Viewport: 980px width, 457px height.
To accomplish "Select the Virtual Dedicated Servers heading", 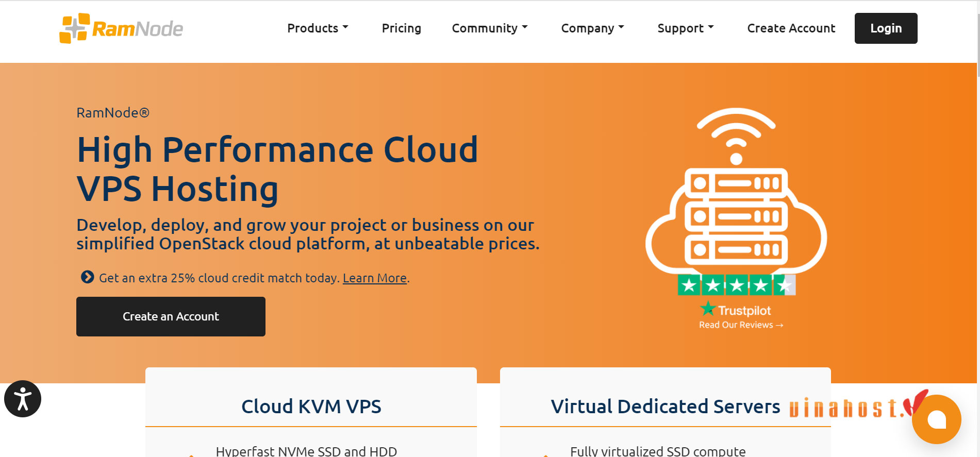I will 666,407.
